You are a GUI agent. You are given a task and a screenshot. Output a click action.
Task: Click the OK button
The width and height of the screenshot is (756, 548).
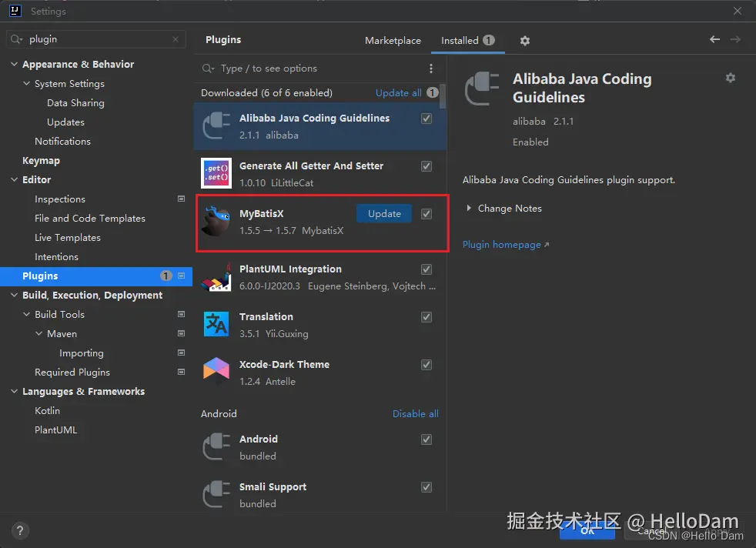click(x=587, y=530)
